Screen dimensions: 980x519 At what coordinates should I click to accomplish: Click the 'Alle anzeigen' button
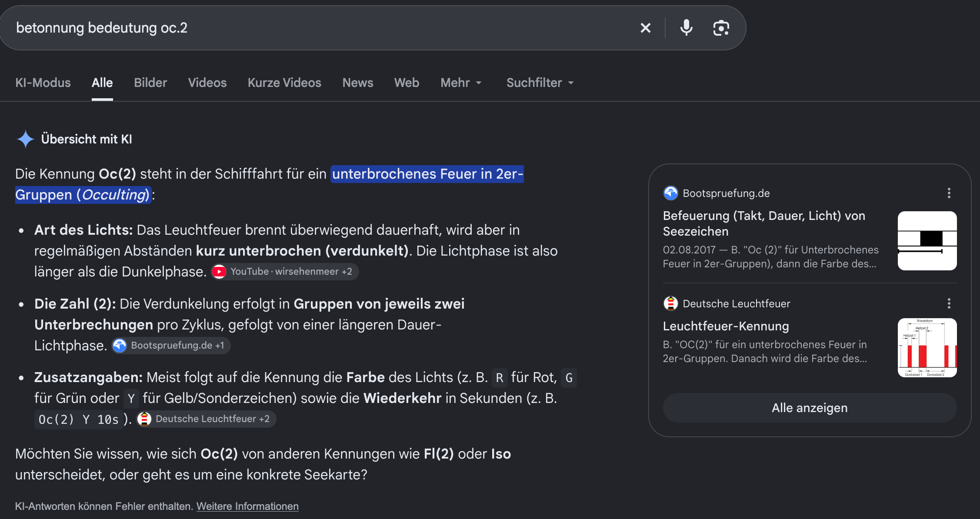coord(810,408)
